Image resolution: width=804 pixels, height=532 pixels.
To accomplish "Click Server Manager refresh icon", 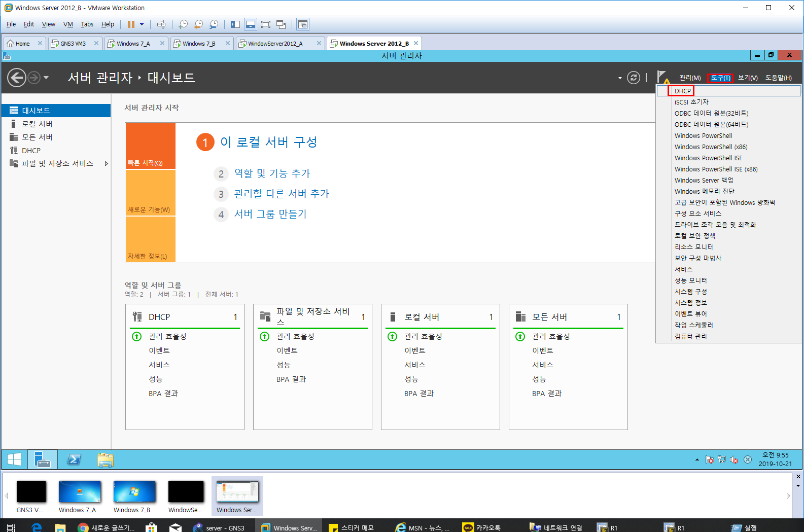I will [634, 78].
